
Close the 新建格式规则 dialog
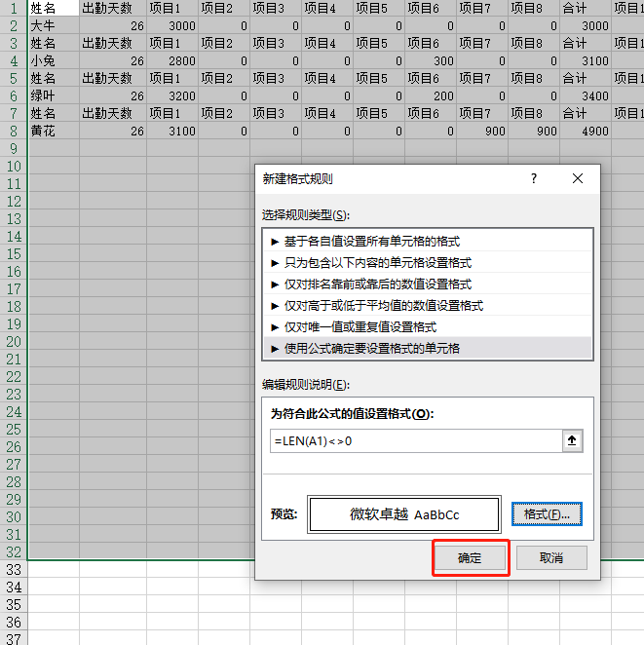click(578, 178)
